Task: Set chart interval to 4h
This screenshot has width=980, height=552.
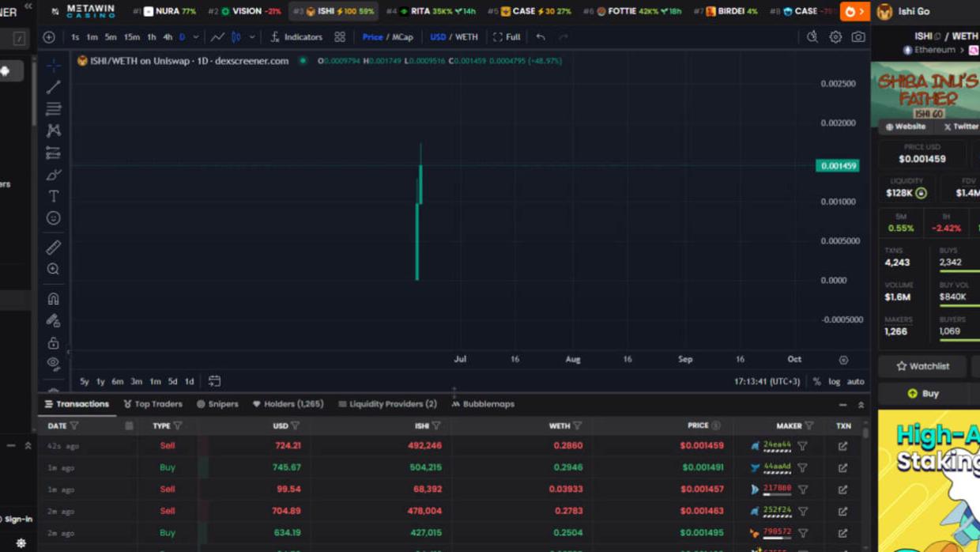Action: pos(168,37)
